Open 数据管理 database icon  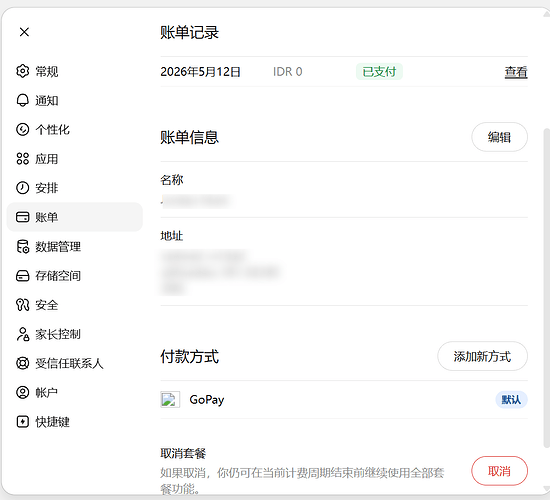(x=22, y=246)
